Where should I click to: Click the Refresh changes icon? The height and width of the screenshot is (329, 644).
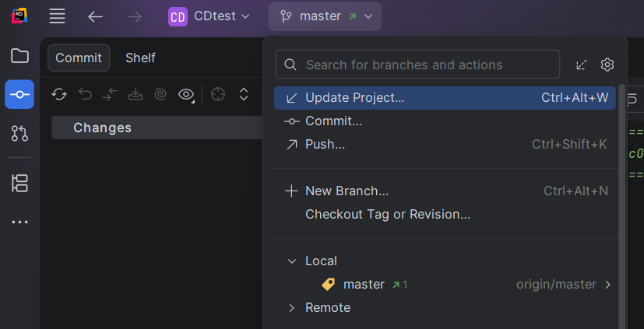tap(59, 95)
